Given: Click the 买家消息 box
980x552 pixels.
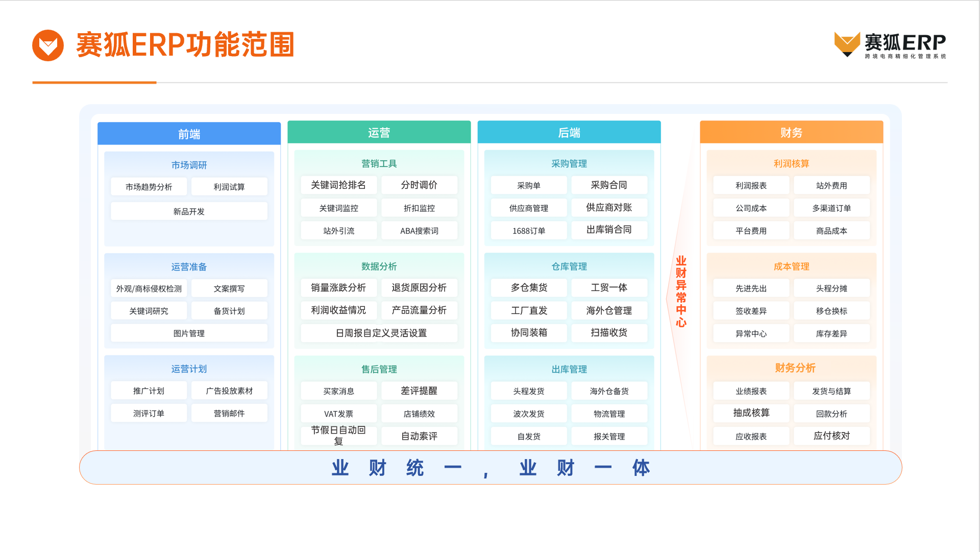Looking at the screenshot, I should (338, 391).
